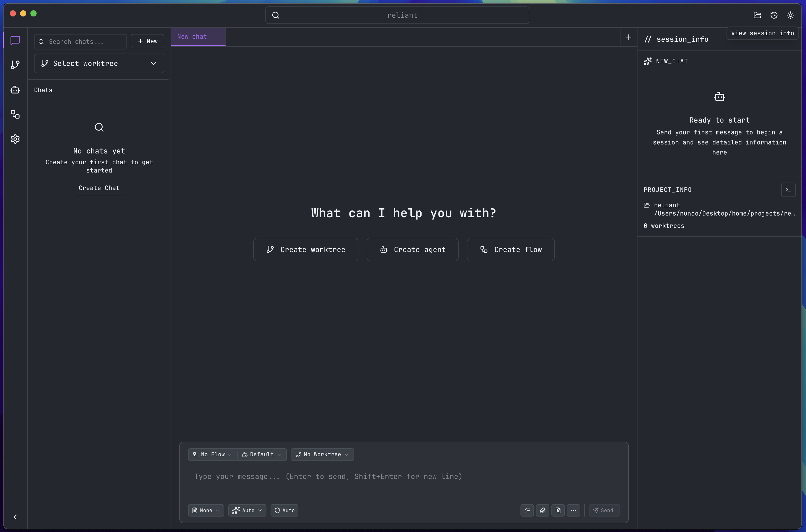Open the Agents panel from the sidebar
Screen dimensions: 806x532
tap(15, 90)
